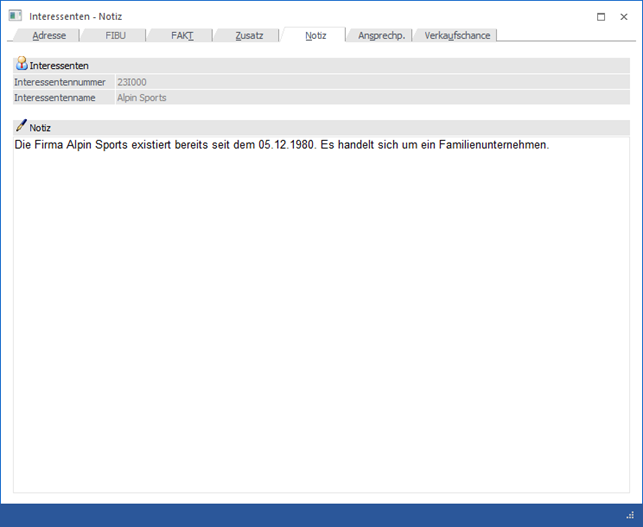Viewport: 643px width, 527px height.
Task: Click the application icon in the title bar
Action: (x=15, y=16)
